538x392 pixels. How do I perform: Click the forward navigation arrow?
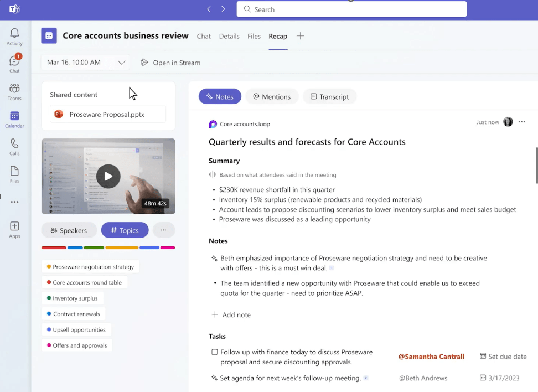click(223, 9)
